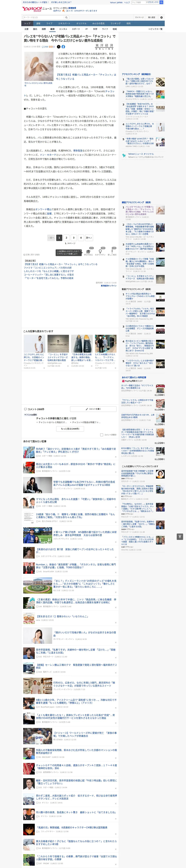Image resolution: width=186 pixels, height=868 pixels.
Task: Play video ranking 1 キリンが缶2商品
Action: (160, 297)
